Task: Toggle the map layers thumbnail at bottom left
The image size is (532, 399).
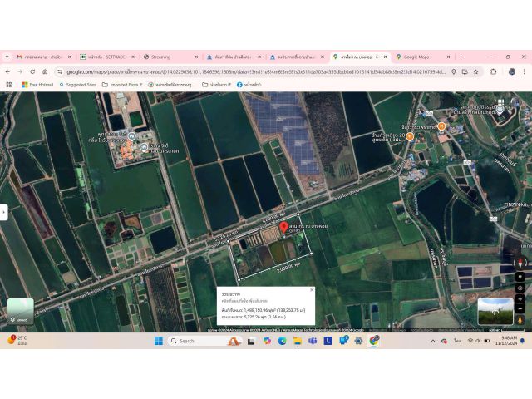Action: tap(21, 311)
